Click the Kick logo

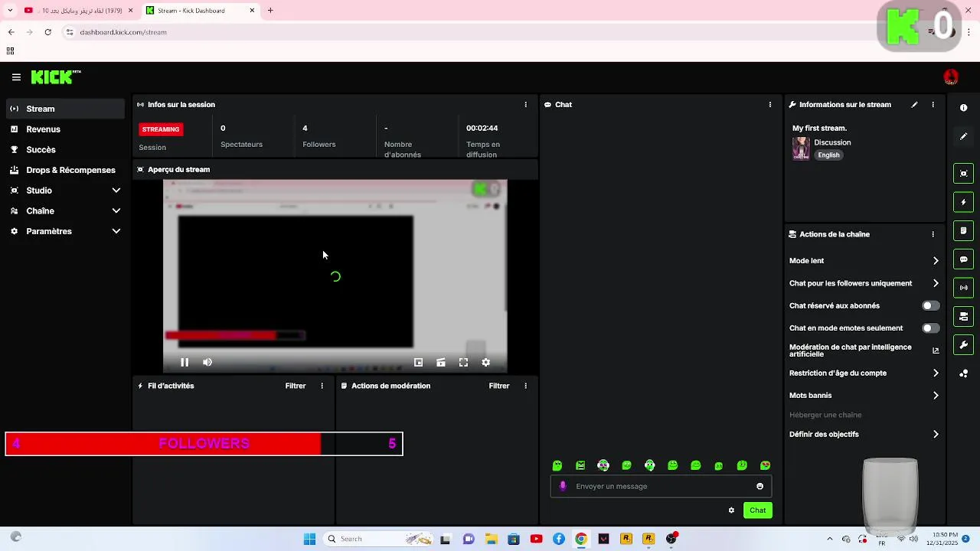click(x=55, y=77)
